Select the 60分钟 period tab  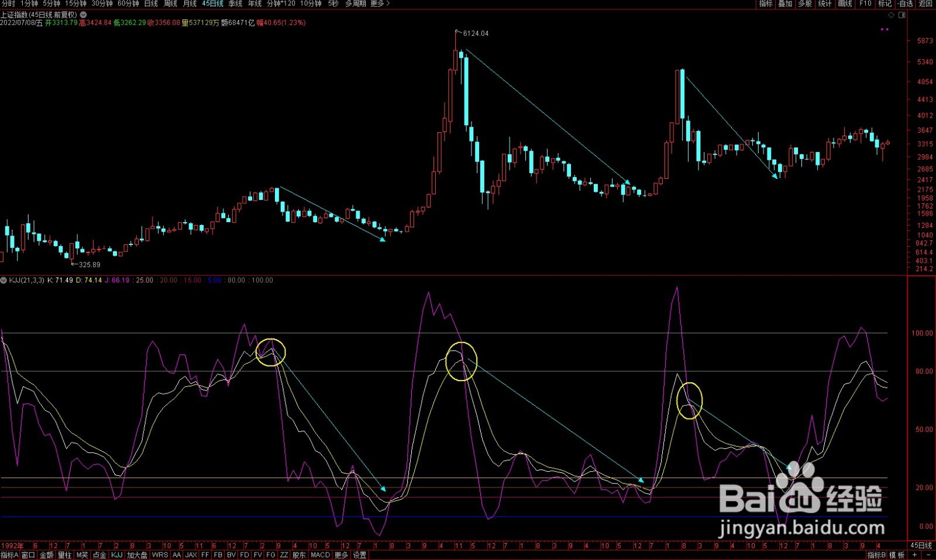[x=128, y=4]
